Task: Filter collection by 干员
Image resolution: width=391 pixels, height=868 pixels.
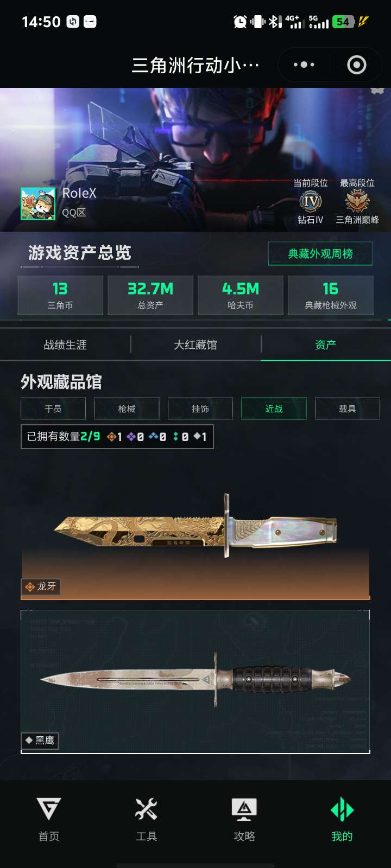Action: coord(53,409)
